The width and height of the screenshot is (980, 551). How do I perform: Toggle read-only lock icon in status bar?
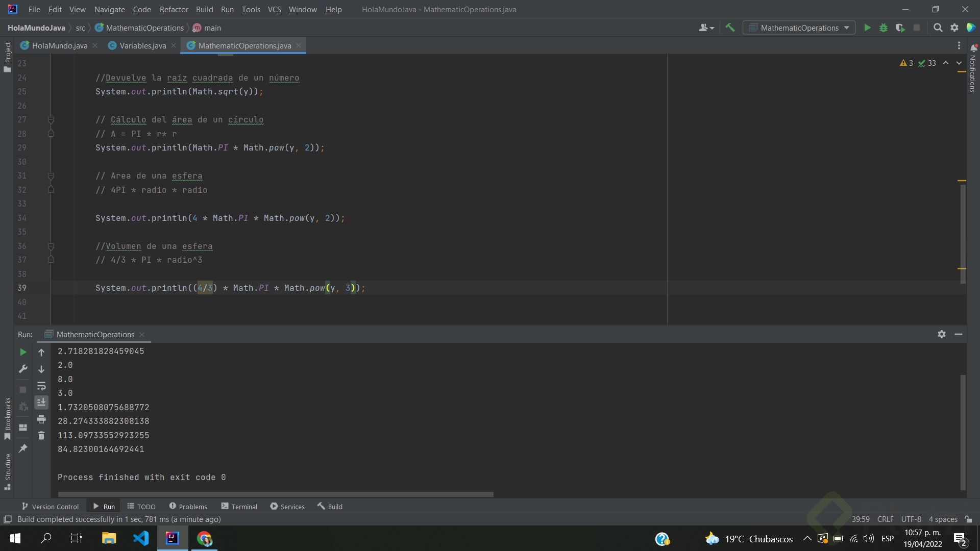click(x=968, y=519)
